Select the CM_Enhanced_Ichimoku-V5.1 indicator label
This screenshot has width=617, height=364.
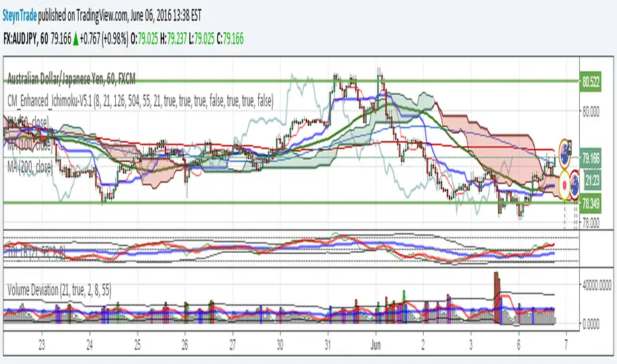tap(140, 101)
